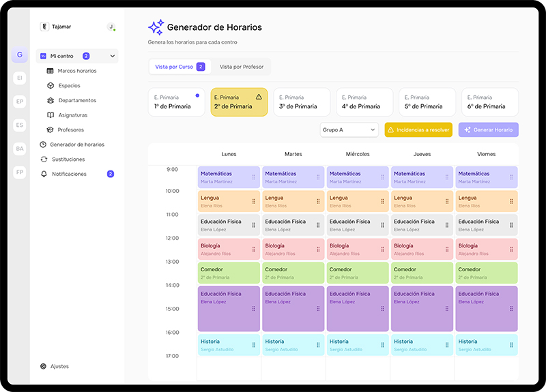Viewport: 546px width, 392px height.
Task: Click drag handle on Monday Matemáticas block
Action: [x=253, y=177]
